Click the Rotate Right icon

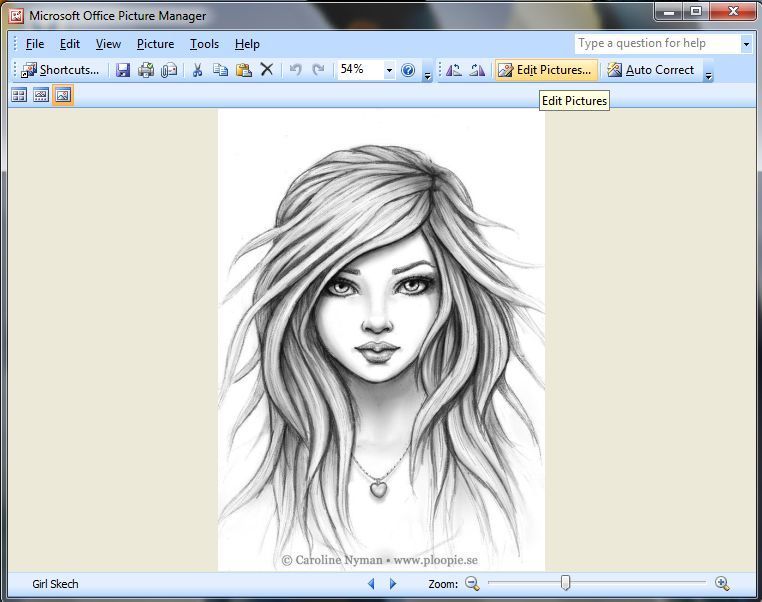tap(477, 70)
